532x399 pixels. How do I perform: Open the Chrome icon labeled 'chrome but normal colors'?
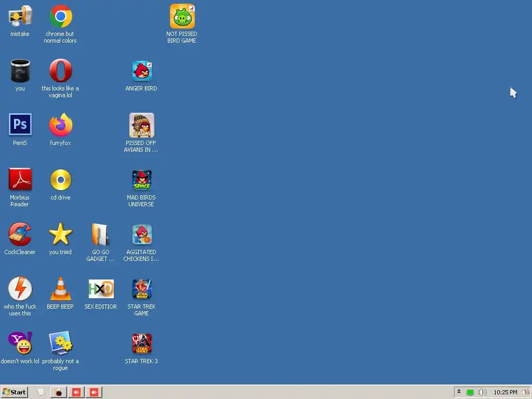coord(60,16)
